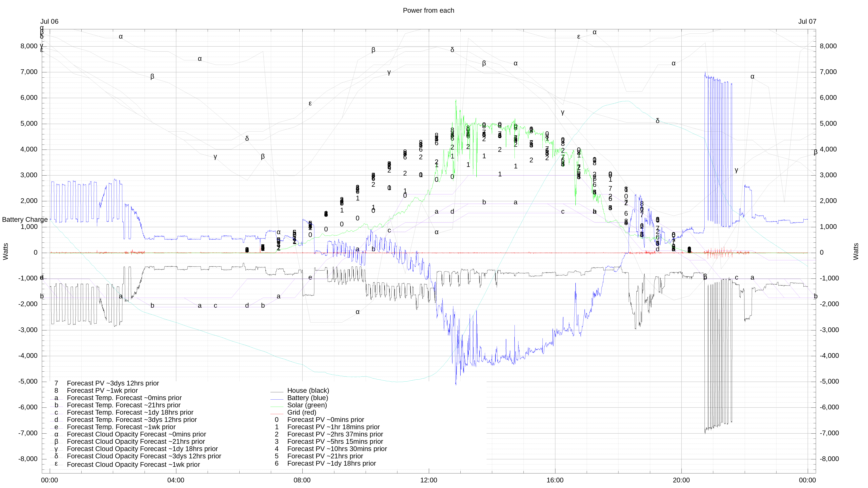The image size is (868, 488).
Task: Select legend entry 'Solar (green)'
Action: pos(307,405)
